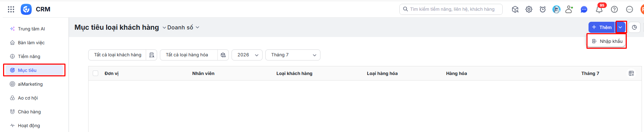Click the Nhân viên column header
This screenshot has width=644, height=132.
point(203,73)
